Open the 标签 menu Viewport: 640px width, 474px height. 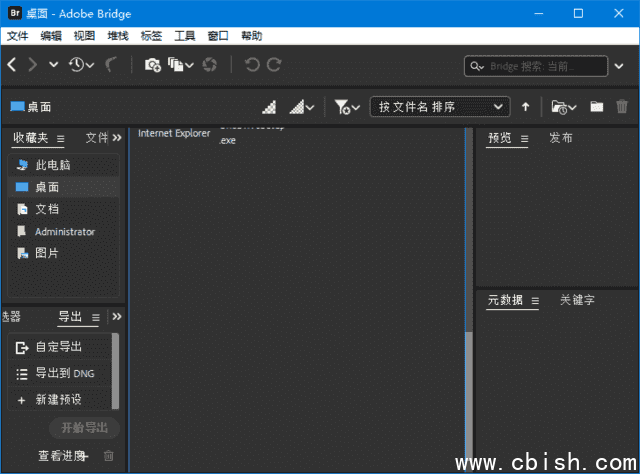[151, 36]
